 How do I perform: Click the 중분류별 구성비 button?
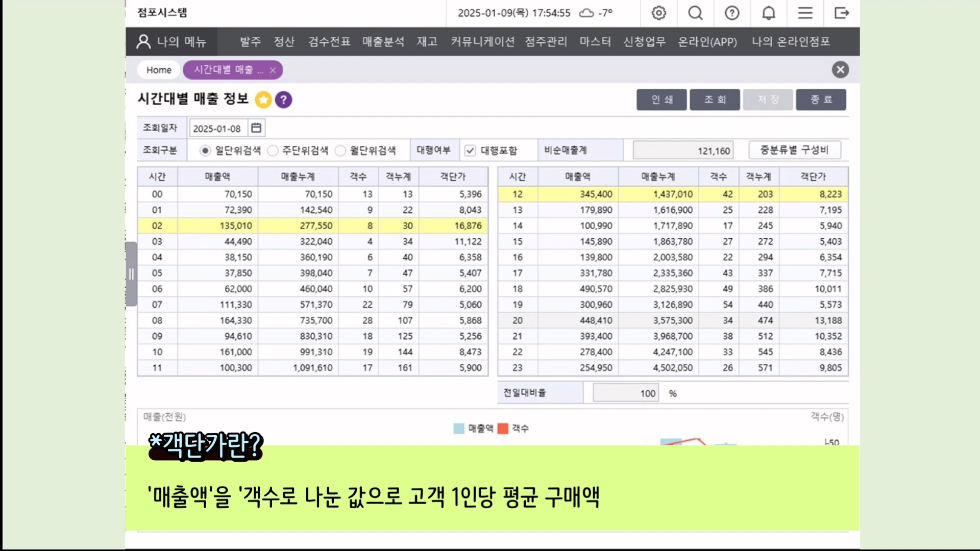pyautogui.click(x=794, y=150)
